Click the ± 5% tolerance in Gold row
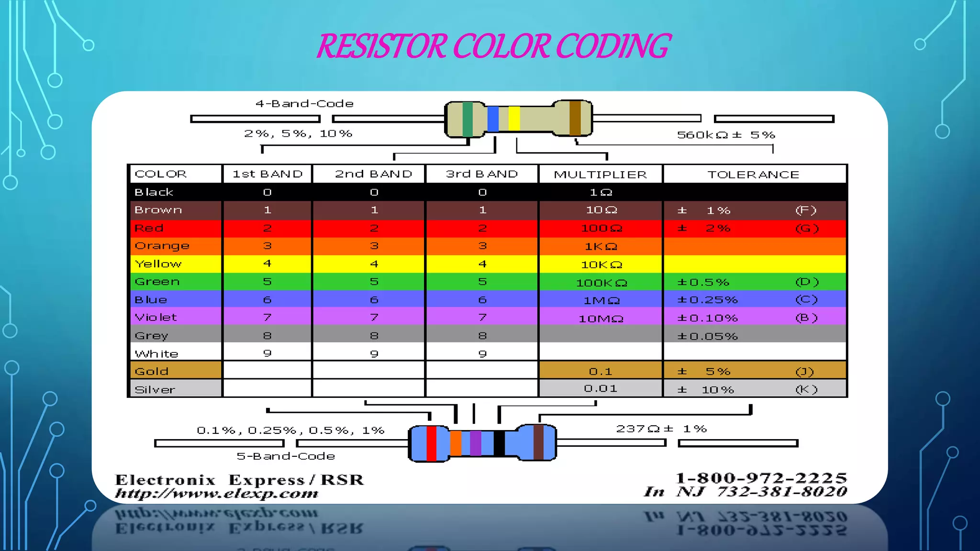This screenshot has height=551, width=980. click(704, 372)
